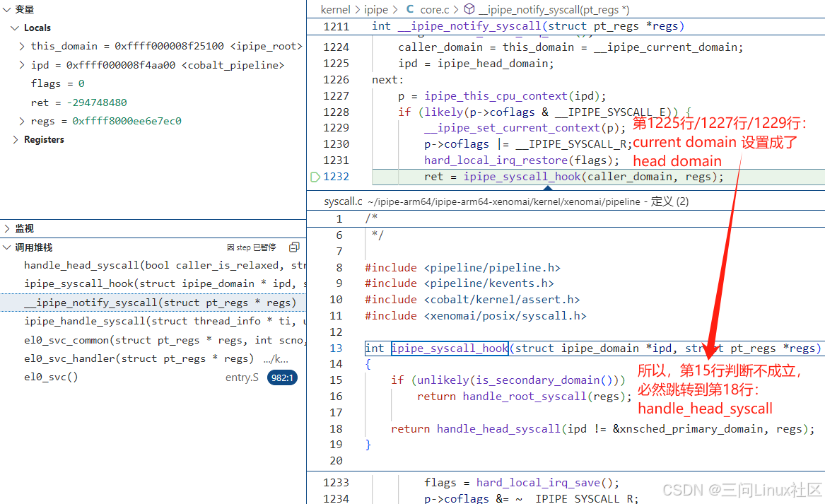Click hard_local_irq_save on line 1233

[538, 482]
